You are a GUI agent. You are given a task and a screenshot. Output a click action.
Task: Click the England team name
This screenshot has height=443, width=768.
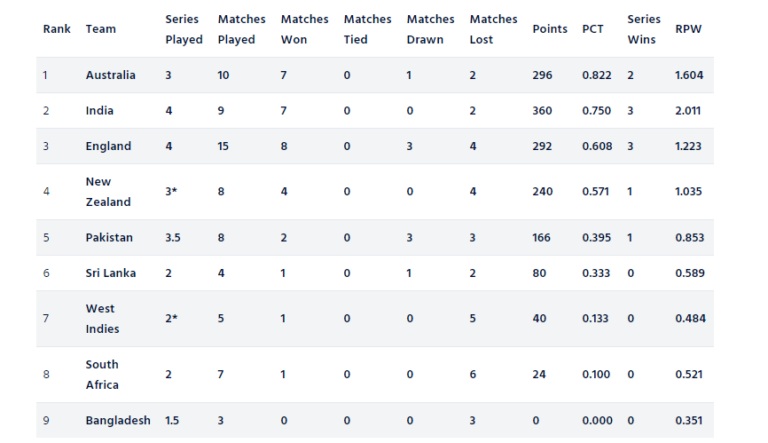click(108, 146)
